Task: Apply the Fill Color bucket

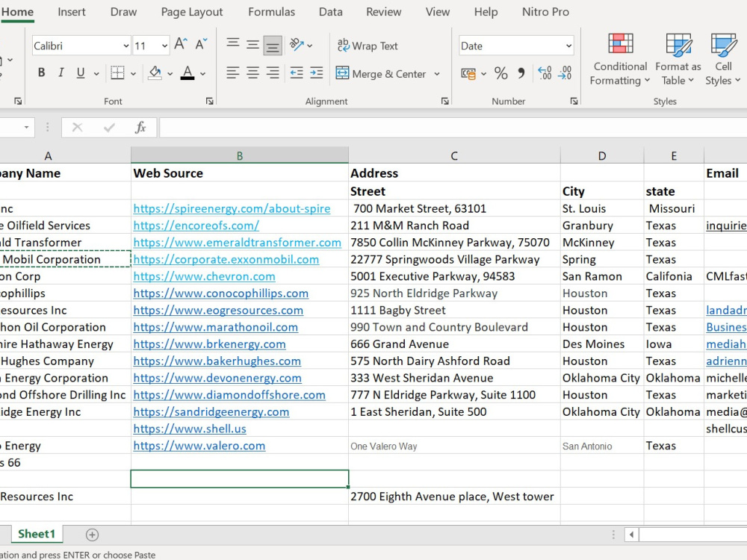Action: (x=155, y=73)
